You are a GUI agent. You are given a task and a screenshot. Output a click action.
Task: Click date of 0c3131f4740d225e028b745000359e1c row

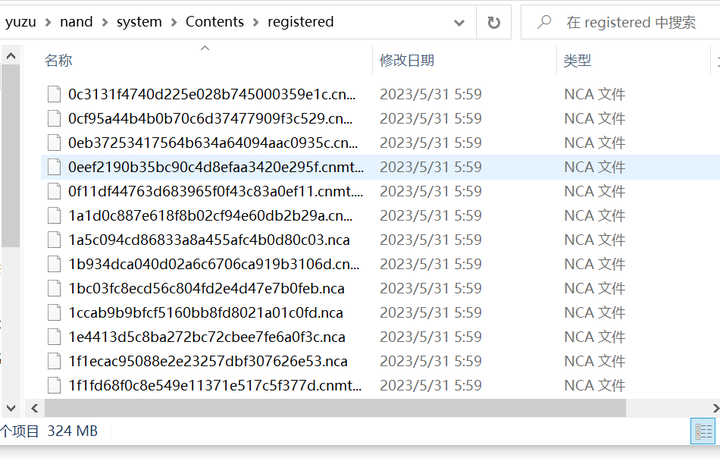(x=430, y=94)
